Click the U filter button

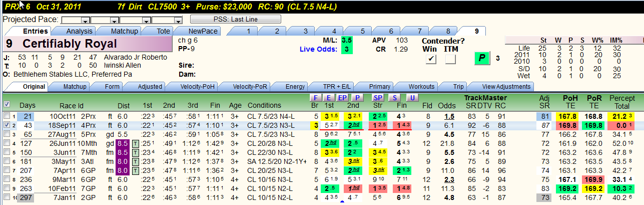click(x=411, y=97)
